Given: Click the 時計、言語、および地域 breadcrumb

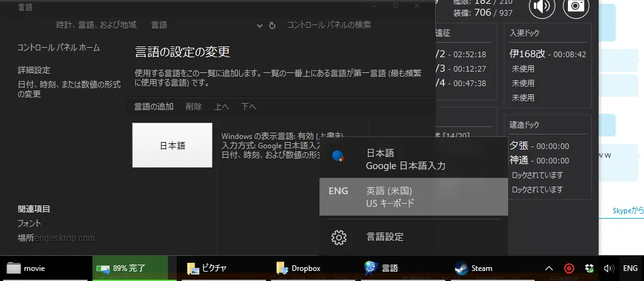Looking at the screenshot, I should (x=96, y=25).
